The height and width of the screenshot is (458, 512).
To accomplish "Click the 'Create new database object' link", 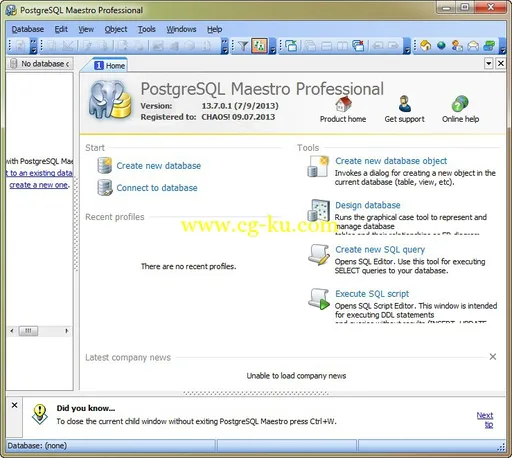I will [391, 161].
